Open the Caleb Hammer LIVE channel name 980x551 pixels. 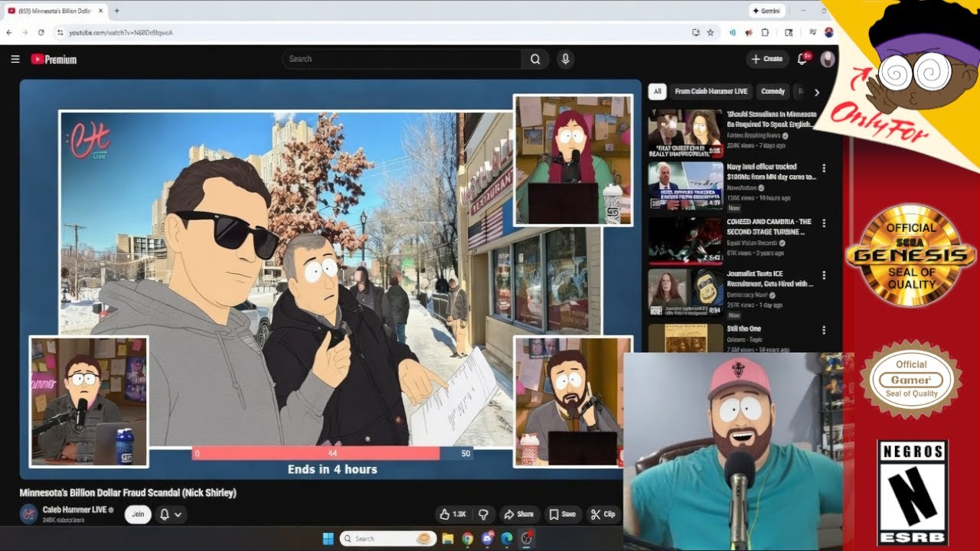(x=74, y=510)
